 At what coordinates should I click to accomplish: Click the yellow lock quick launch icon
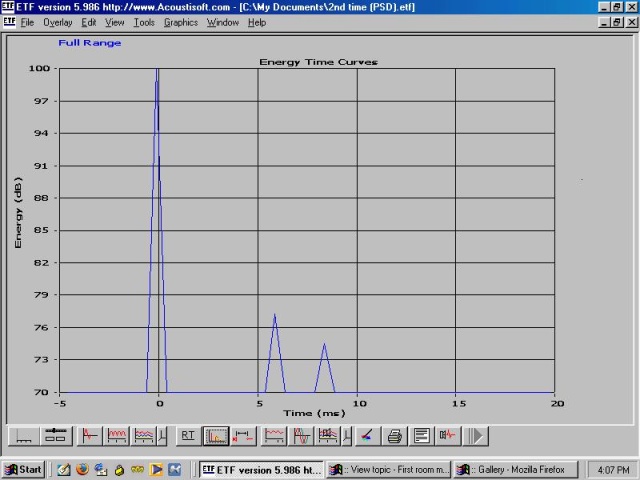click(119, 470)
